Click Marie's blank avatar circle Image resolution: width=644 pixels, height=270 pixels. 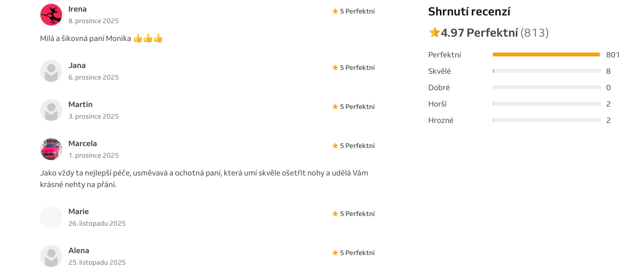pos(51,217)
